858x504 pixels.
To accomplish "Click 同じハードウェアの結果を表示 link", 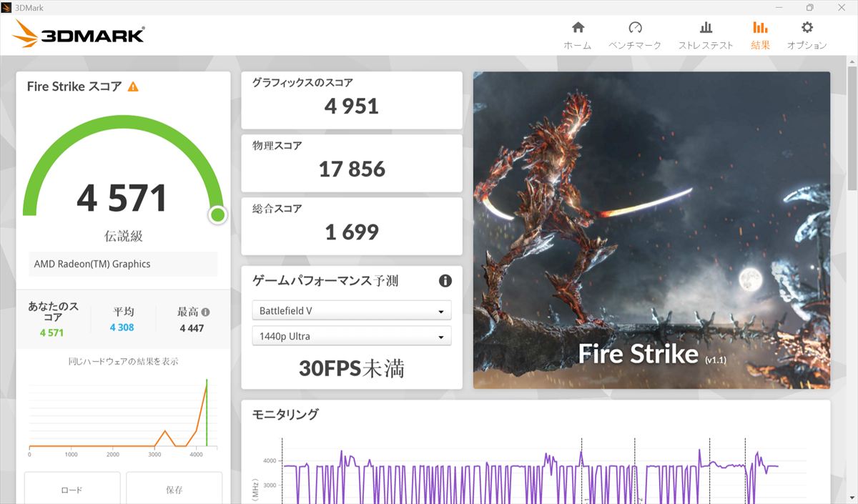I will [x=123, y=362].
